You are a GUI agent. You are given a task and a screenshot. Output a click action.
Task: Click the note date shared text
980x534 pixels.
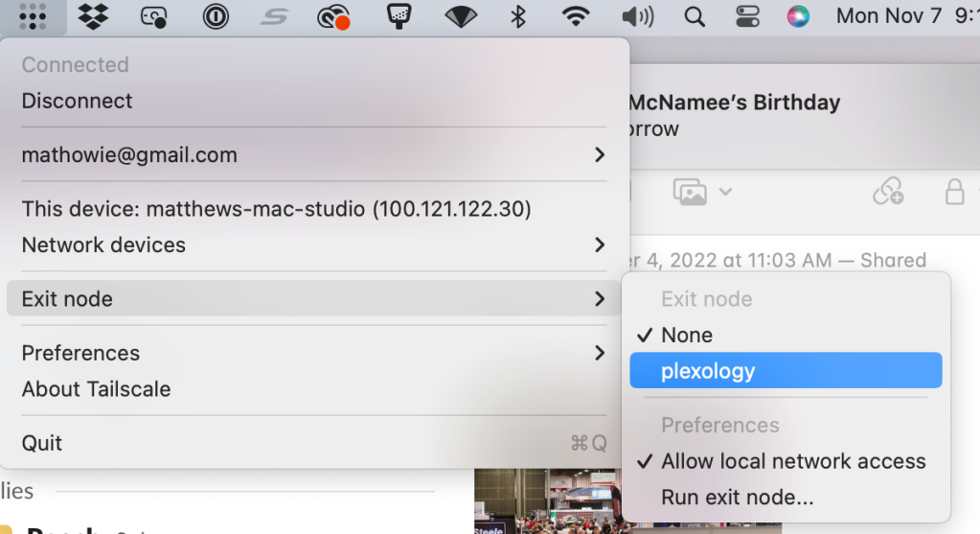click(778, 260)
